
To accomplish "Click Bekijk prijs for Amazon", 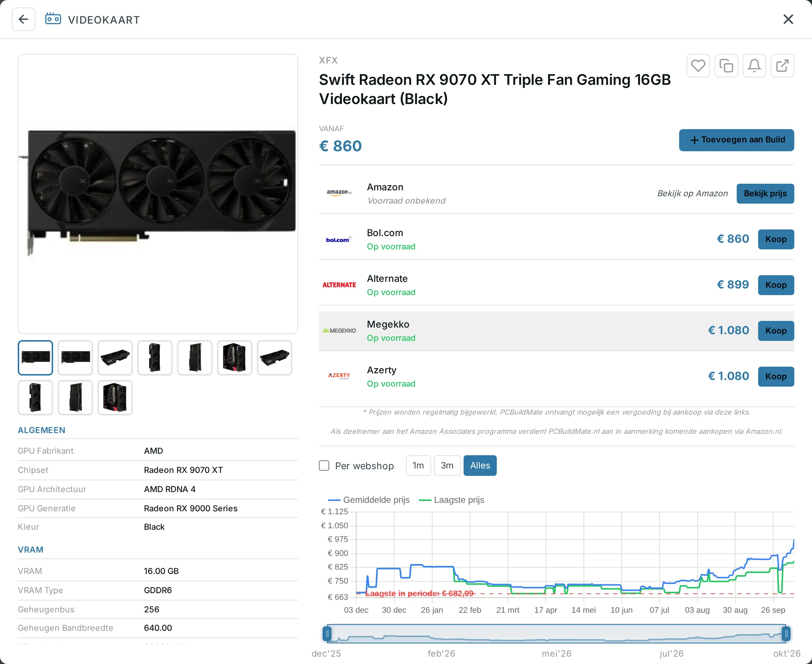I will pyautogui.click(x=765, y=194).
